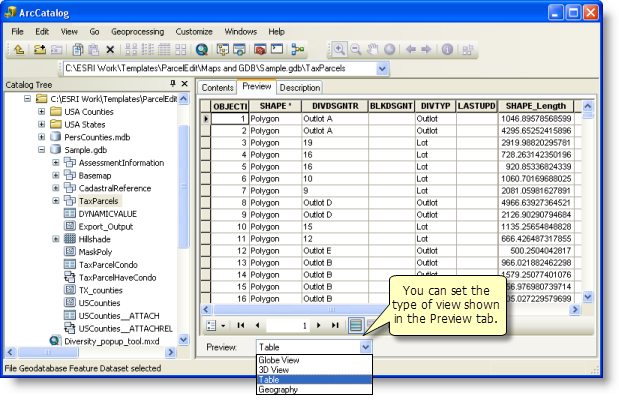Click record number input field

tap(288, 325)
